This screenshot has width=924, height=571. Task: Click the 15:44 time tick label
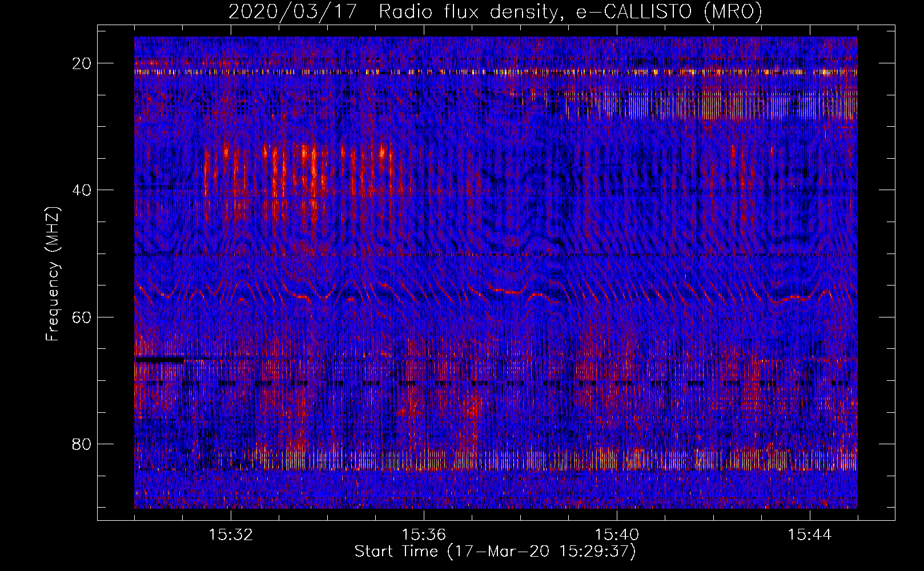[x=810, y=535]
